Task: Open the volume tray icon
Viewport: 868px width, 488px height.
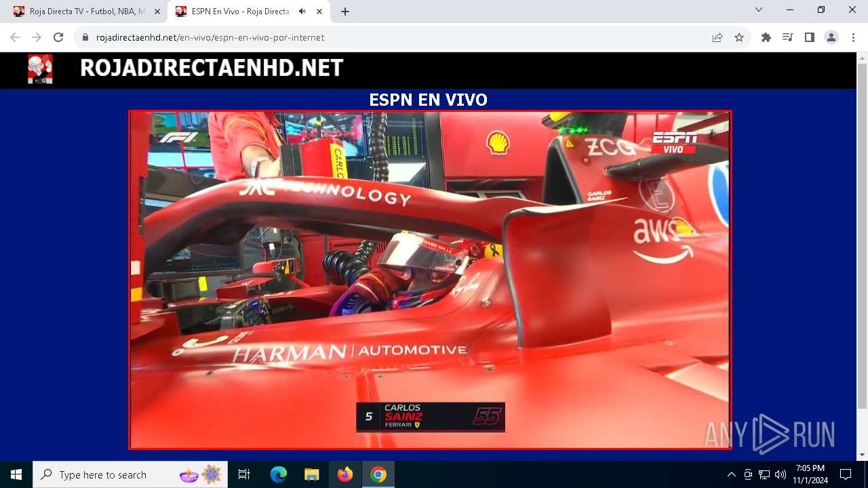Action: (781, 474)
